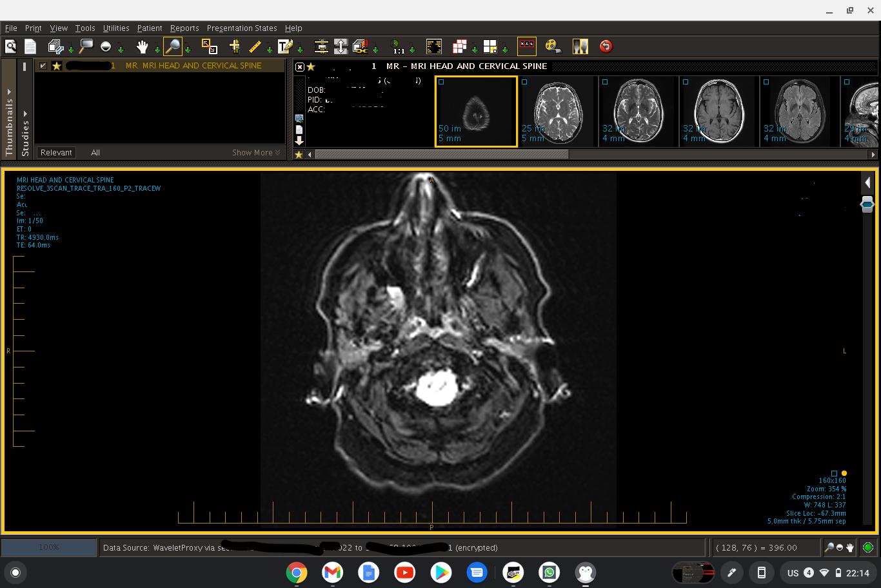The width and height of the screenshot is (881, 588).
Task: Click the region zoom rectangle tool
Action: pos(209,46)
